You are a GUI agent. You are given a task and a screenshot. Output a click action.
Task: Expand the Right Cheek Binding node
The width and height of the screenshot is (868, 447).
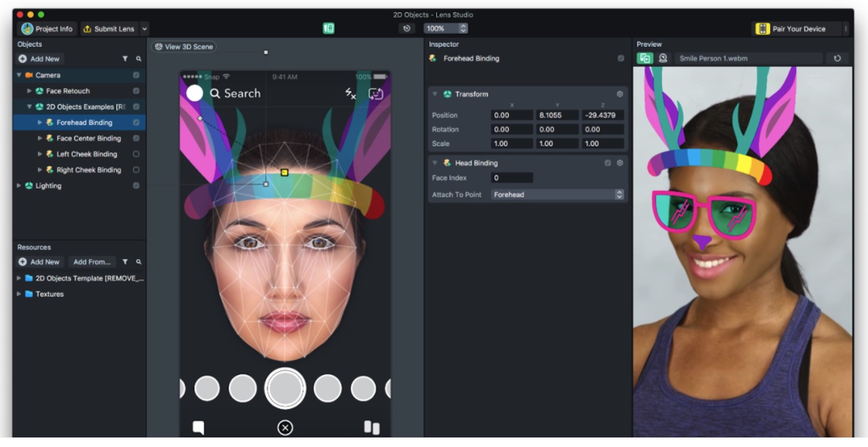39,170
